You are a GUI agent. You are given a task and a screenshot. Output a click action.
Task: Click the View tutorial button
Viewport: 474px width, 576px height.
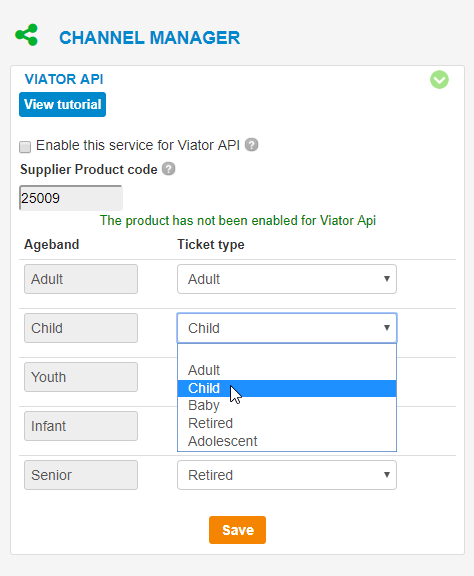[62, 104]
